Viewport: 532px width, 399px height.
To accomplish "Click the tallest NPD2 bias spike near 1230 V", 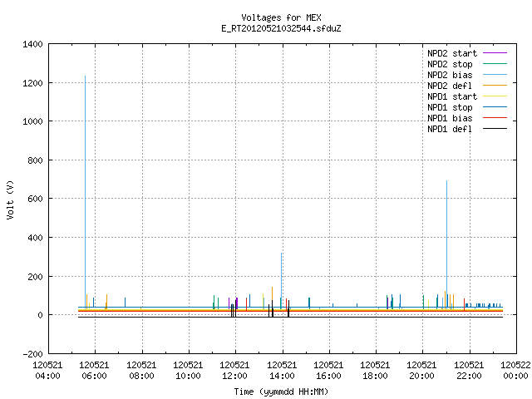I will (x=85, y=192).
